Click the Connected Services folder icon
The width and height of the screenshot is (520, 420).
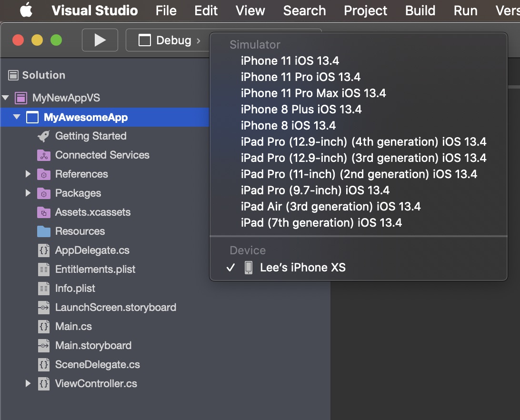[x=44, y=155]
